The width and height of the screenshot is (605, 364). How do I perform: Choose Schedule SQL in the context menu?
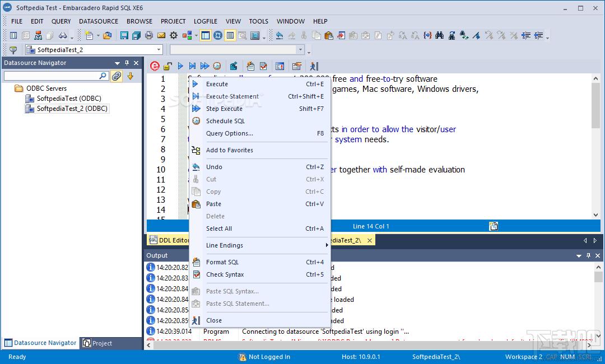coord(259,121)
